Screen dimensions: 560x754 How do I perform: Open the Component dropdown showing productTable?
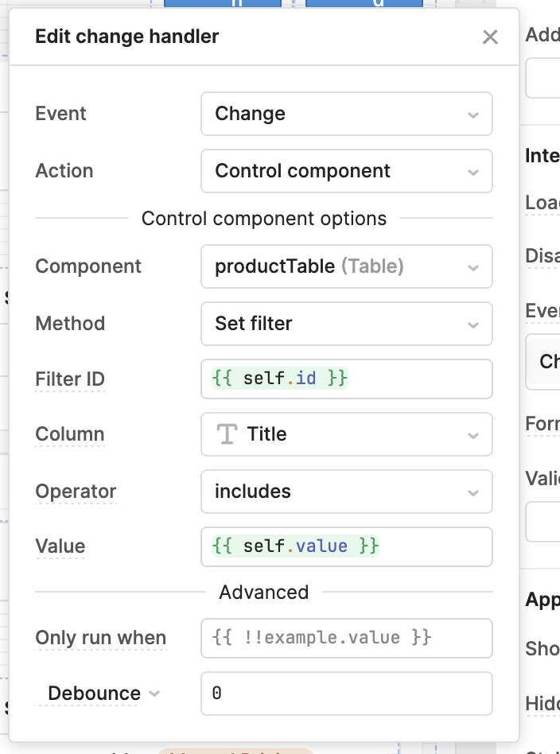346,266
